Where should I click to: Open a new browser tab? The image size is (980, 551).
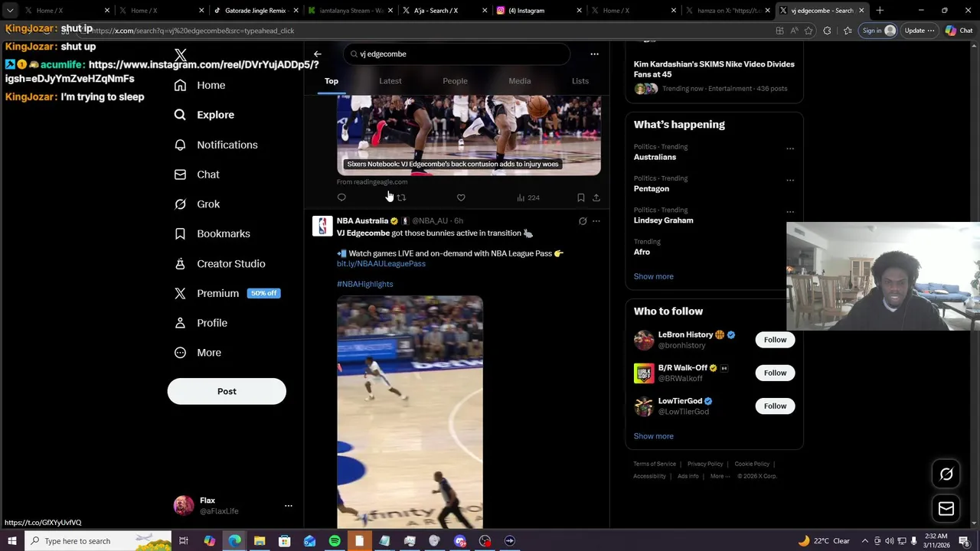(x=880, y=11)
